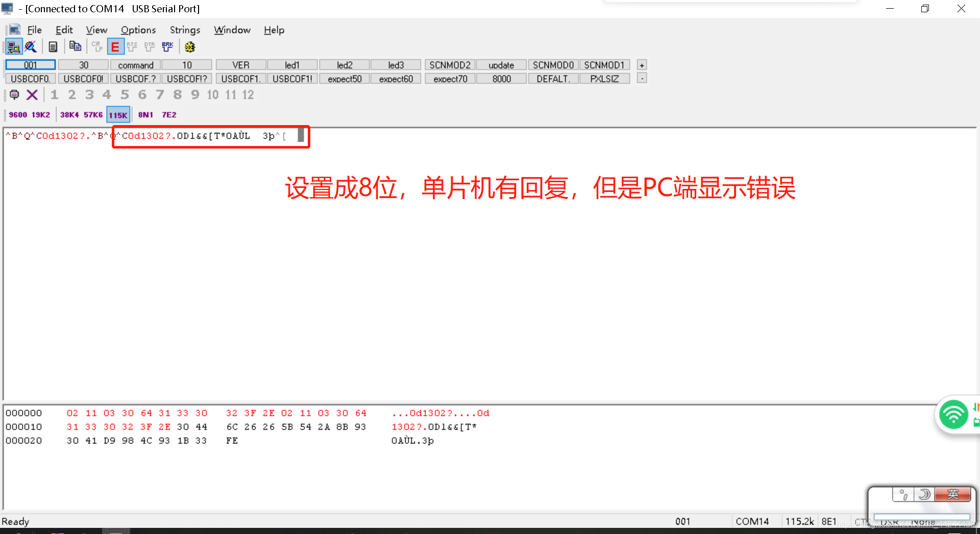Click the green Wi-Fi floating widget
980x534 pixels.
tap(953, 415)
